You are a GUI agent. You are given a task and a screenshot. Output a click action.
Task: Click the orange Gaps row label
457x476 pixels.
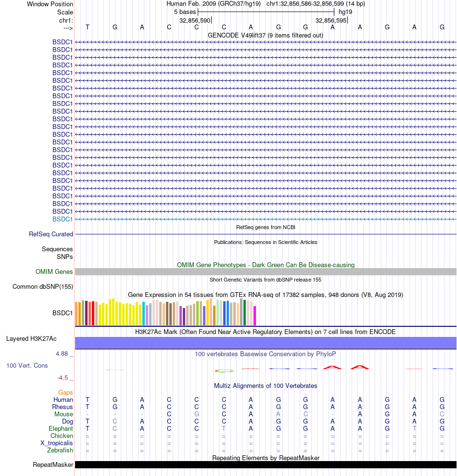(65, 393)
